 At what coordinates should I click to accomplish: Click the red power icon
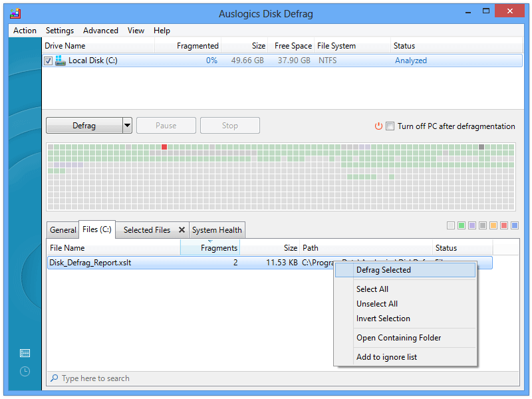(378, 126)
